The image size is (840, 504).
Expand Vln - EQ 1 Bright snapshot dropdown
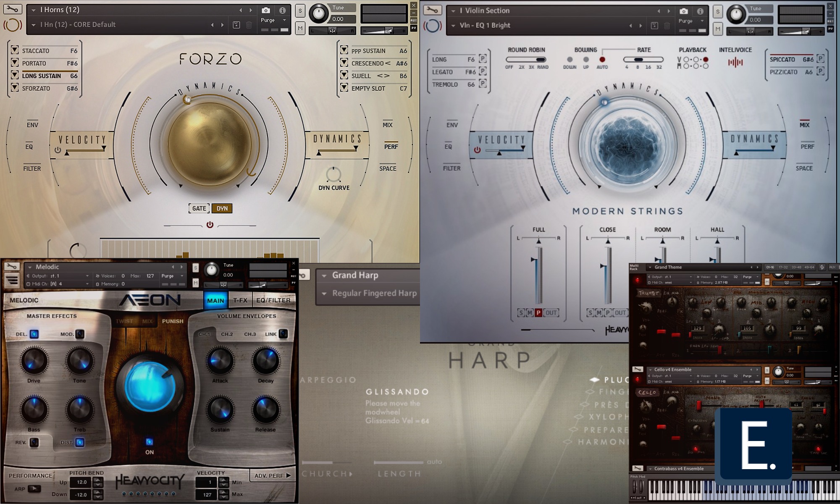coord(453,26)
